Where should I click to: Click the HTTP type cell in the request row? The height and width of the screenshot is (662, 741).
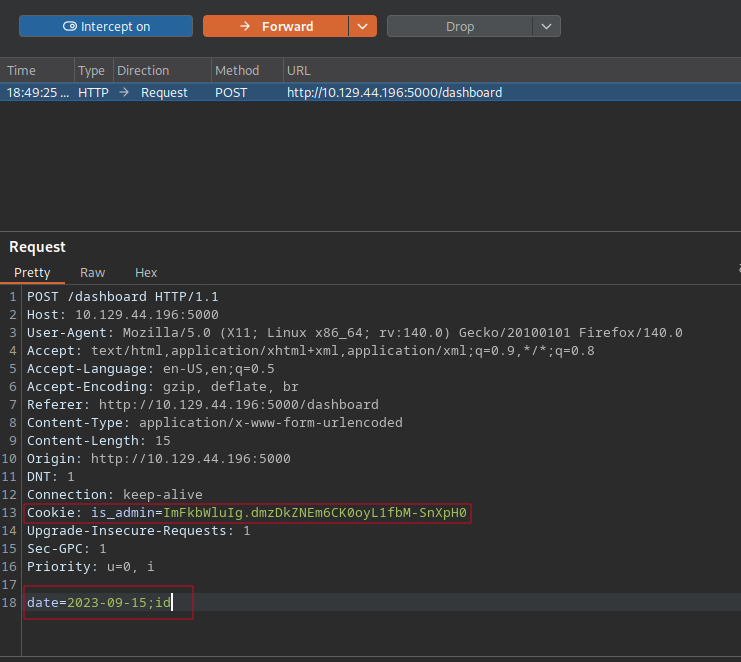pyautogui.click(x=93, y=92)
